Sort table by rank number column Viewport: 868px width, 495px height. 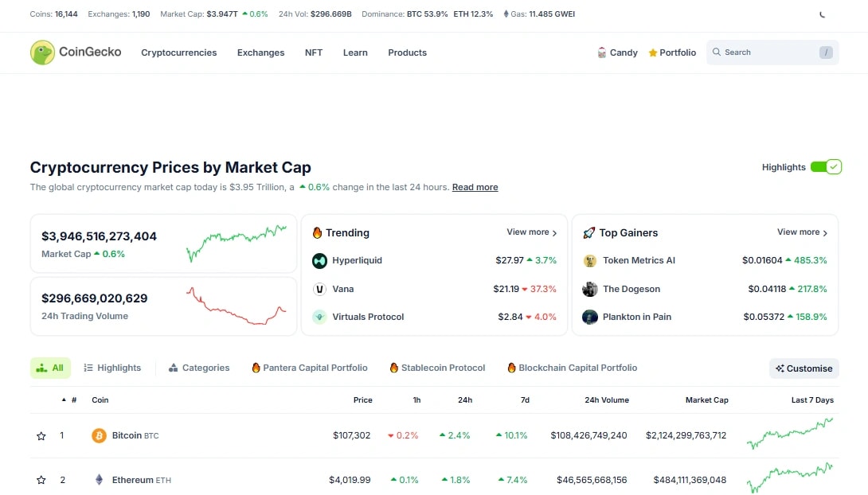[73, 400]
